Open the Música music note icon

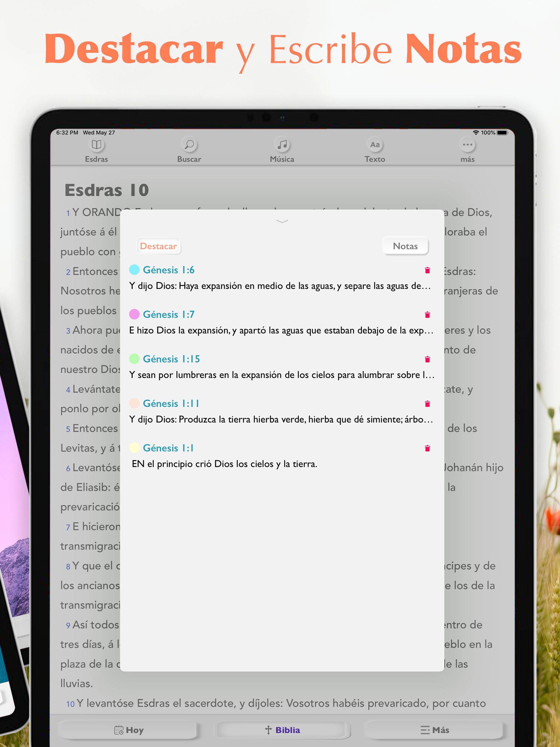coord(282,145)
